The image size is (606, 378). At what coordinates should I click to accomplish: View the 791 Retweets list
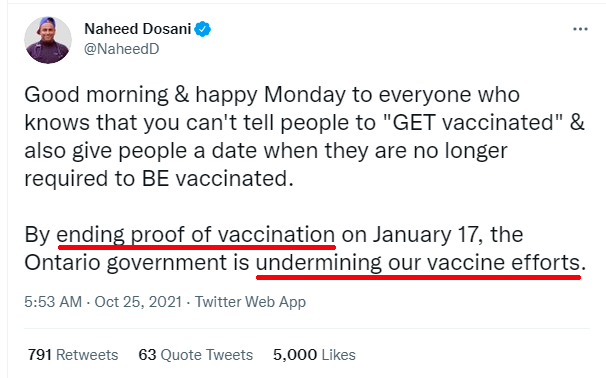[73, 354]
